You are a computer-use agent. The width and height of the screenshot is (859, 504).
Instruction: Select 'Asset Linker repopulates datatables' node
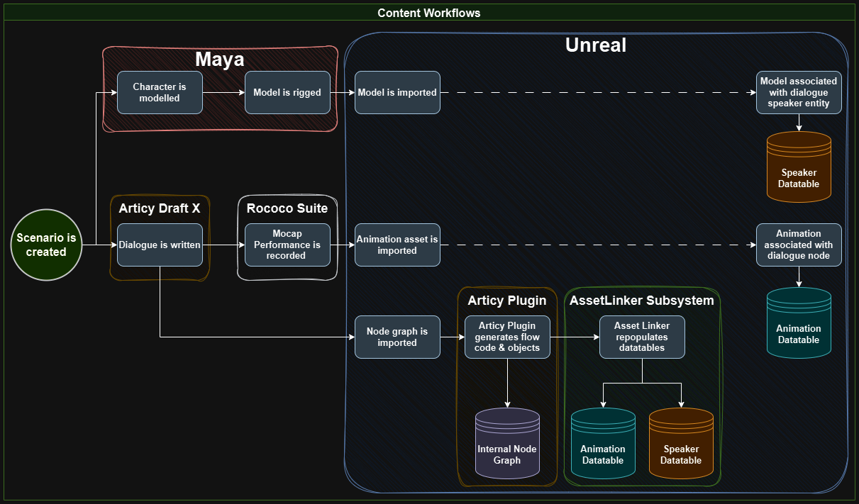click(642, 337)
